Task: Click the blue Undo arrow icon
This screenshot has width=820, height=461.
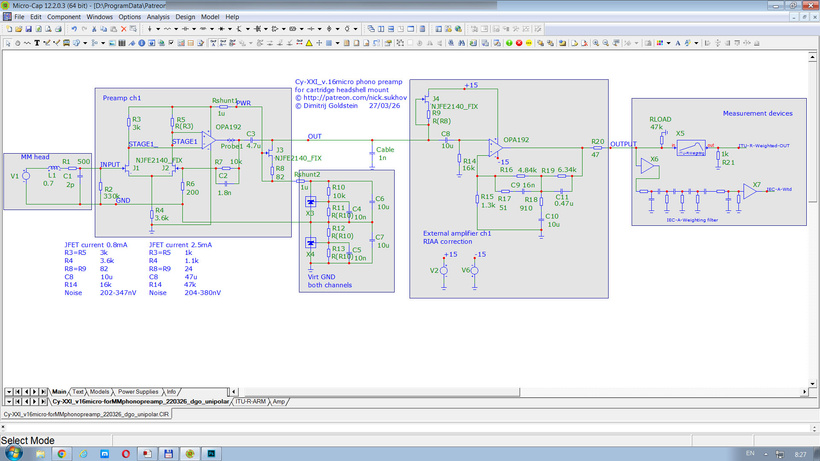Action: coord(74,29)
